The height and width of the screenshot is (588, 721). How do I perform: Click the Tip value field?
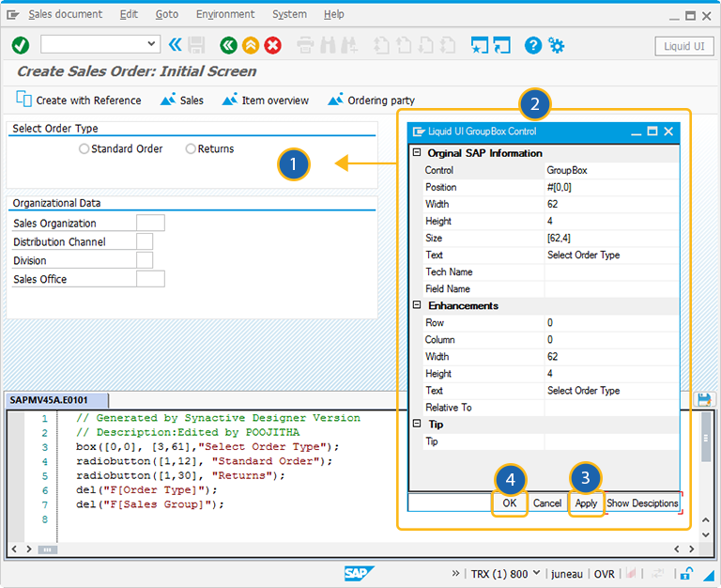click(611, 441)
